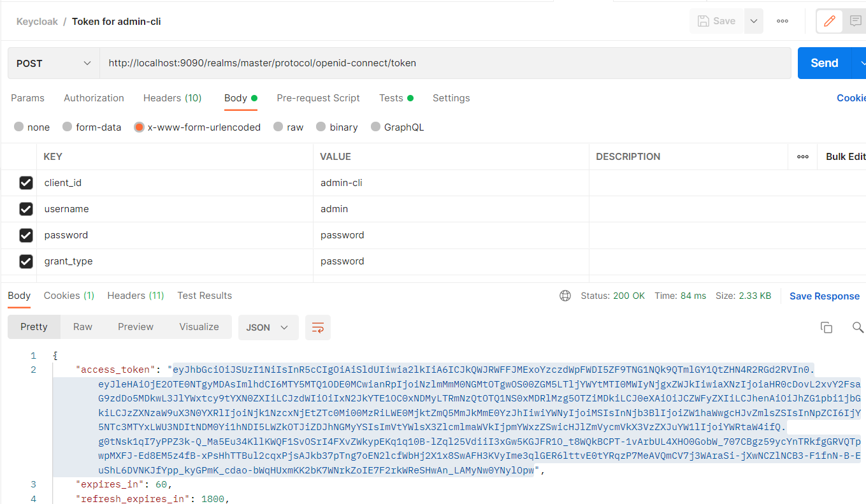Select the GraphQL body option

[376, 127]
